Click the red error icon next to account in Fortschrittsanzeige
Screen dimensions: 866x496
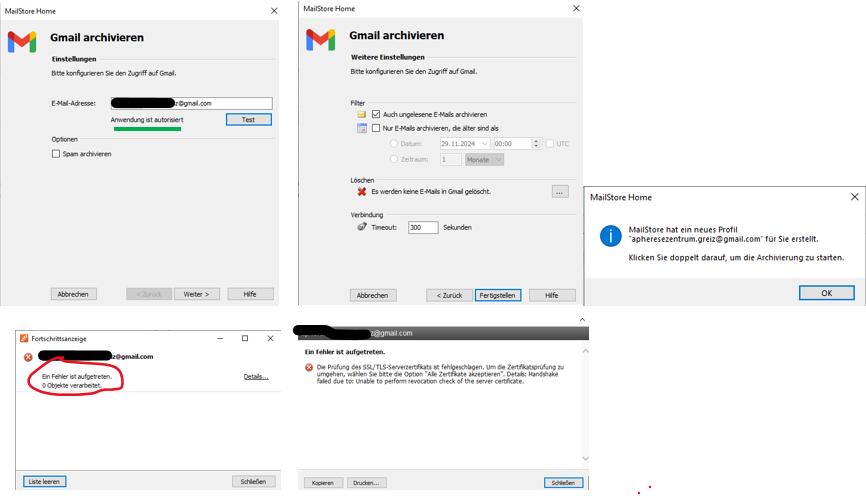pos(28,357)
